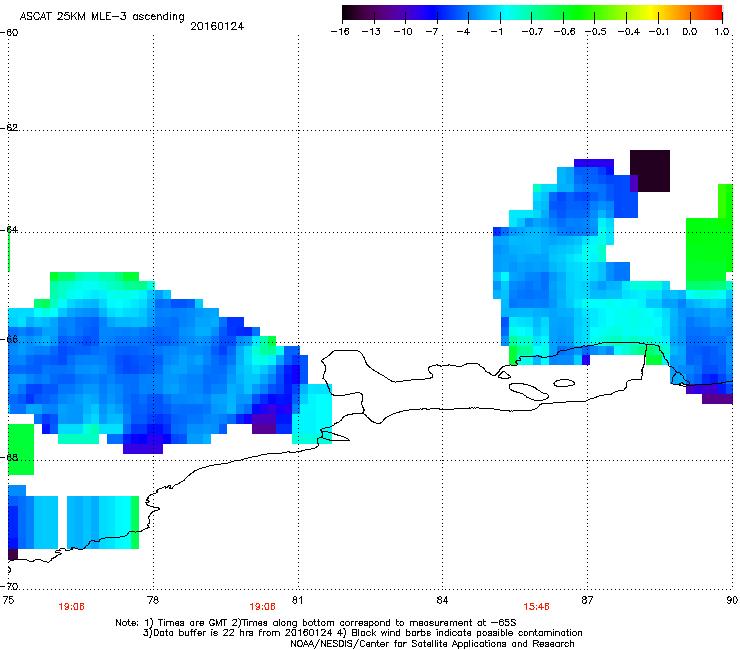Click the colorbar label -7
This screenshot has width=740, height=650.
432,32
